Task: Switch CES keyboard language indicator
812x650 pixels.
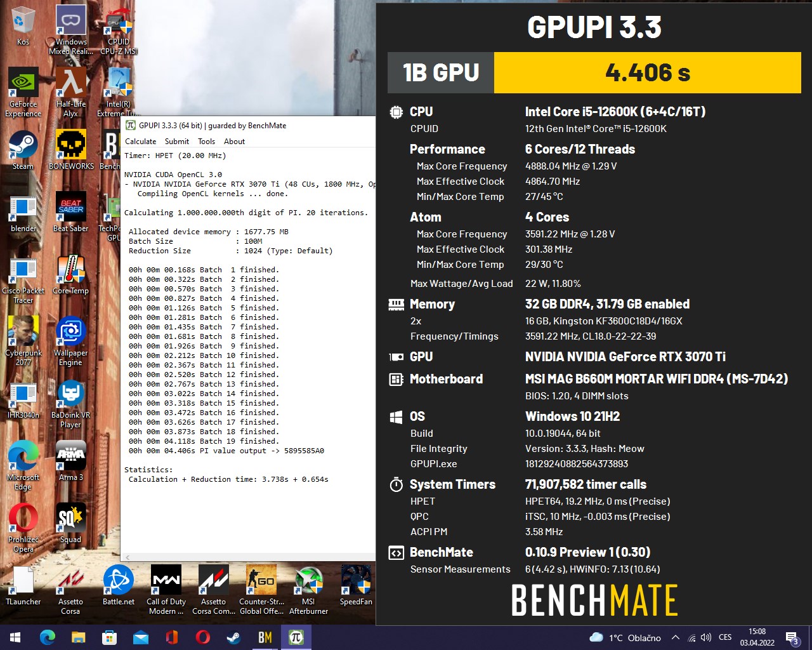Action: (725, 637)
